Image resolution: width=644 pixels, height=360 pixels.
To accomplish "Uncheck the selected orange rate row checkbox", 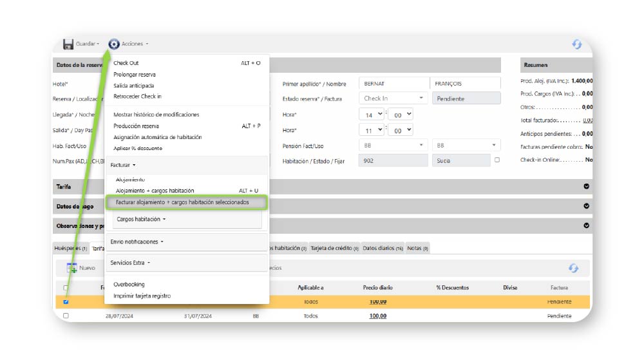I will click(66, 301).
